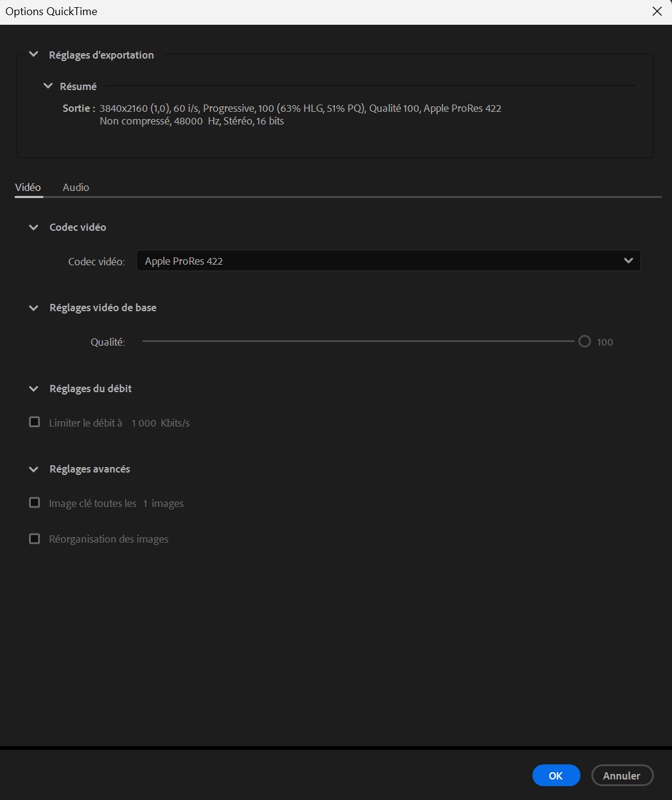Click the 1 000 Kbits/s value field
The height and width of the screenshot is (800, 672).
click(144, 423)
